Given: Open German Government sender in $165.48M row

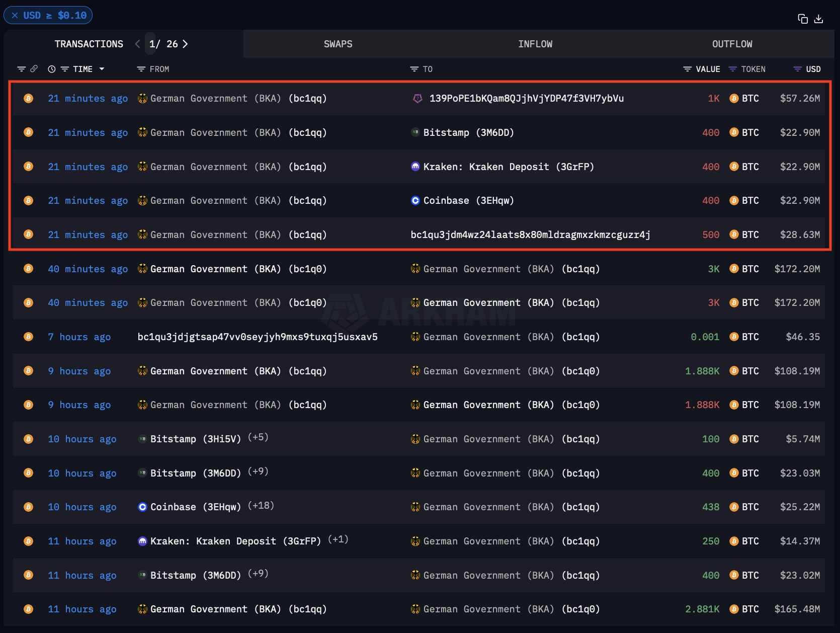Looking at the screenshot, I should pyautogui.click(x=238, y=609).
